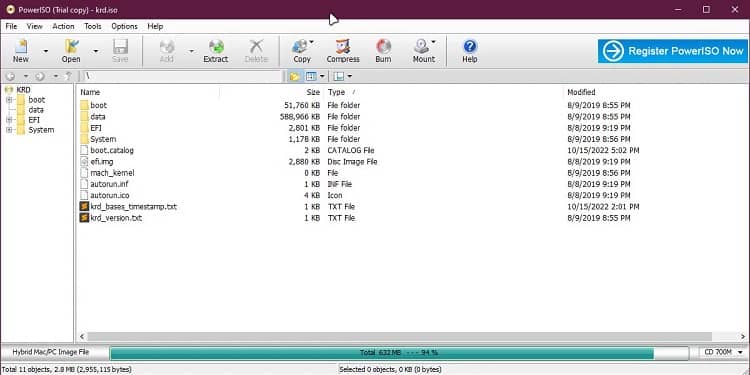Click horizontal scrollbar right arrow
Screen dimensions: 750x375
[x=743, y=337]
